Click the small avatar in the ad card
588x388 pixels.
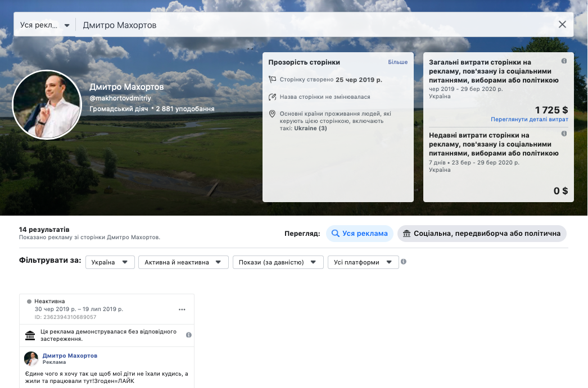31,359
